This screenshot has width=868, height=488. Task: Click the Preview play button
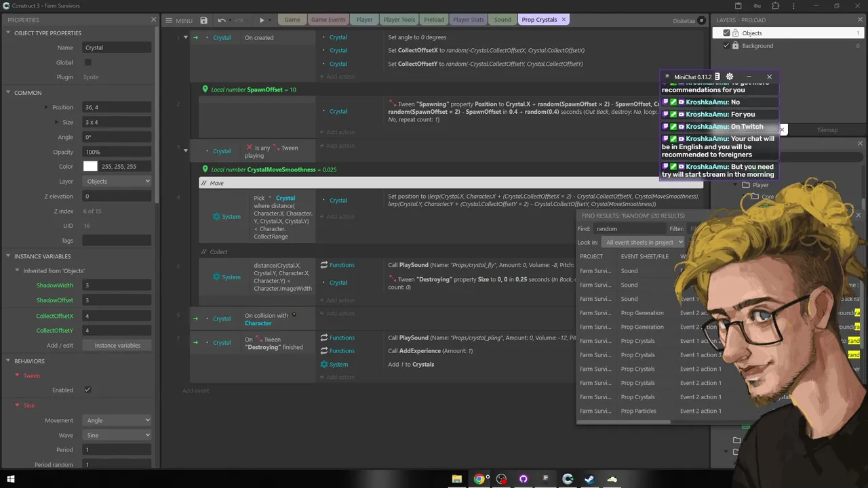click(x=262, y=20)
